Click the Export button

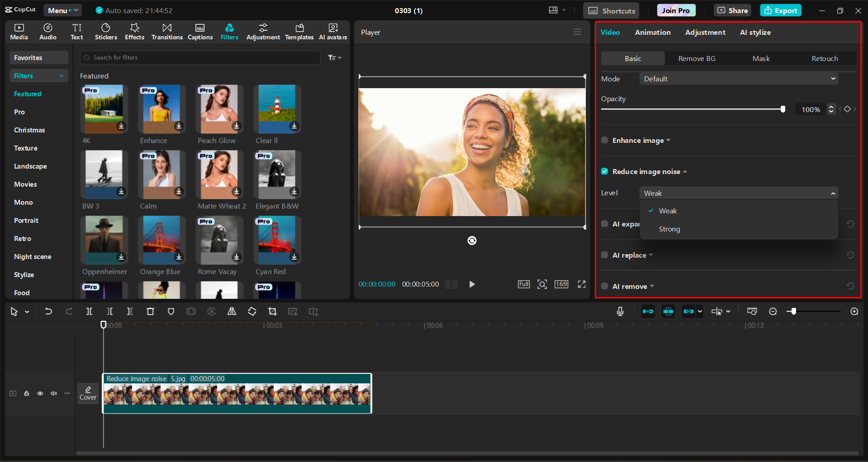click(781, 10)
